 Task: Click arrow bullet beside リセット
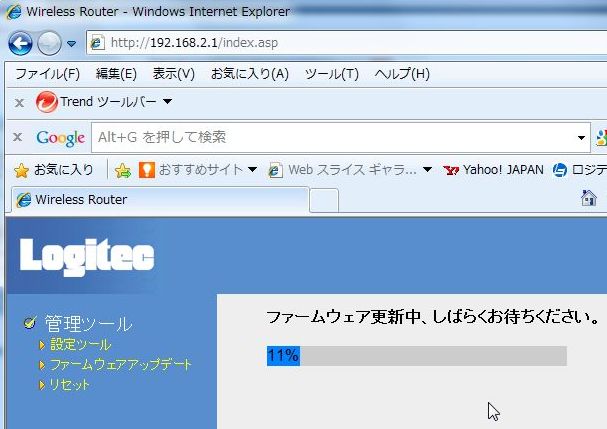[x=42, y=385]
